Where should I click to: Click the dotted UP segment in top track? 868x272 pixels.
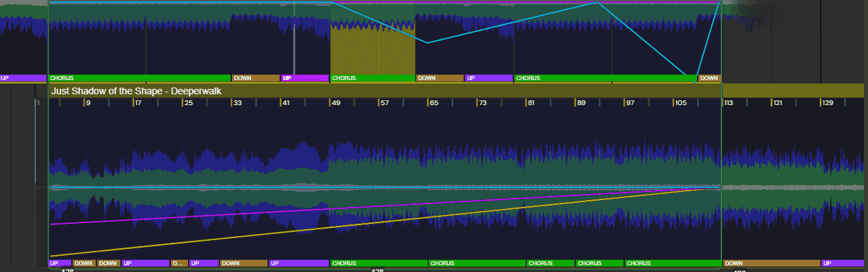pos(304,78)
